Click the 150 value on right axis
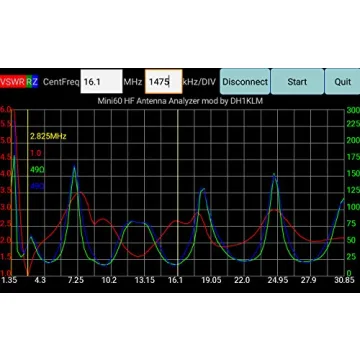The height and width of the screenshot is (360, 360). pos(353,174)
